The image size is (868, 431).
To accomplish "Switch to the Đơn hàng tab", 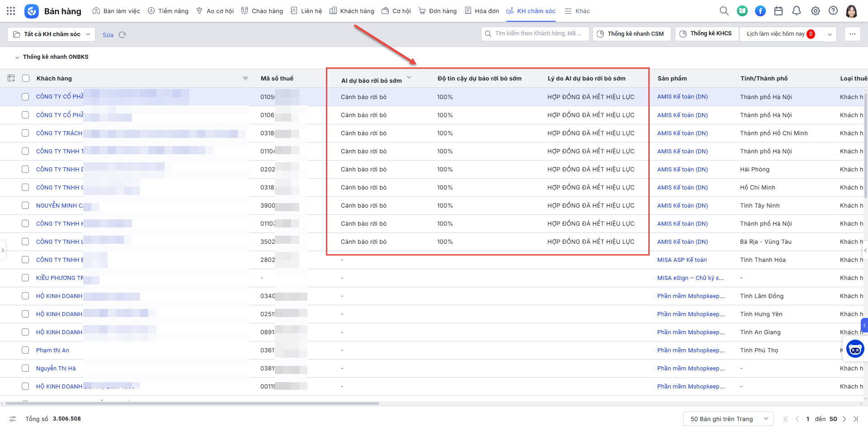I will [x=438, y=11].
